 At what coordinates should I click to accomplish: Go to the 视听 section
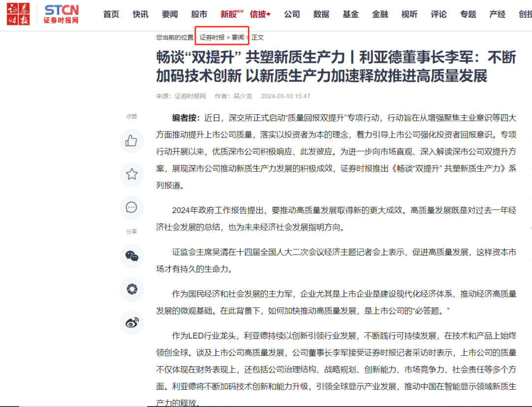[409, 14]
